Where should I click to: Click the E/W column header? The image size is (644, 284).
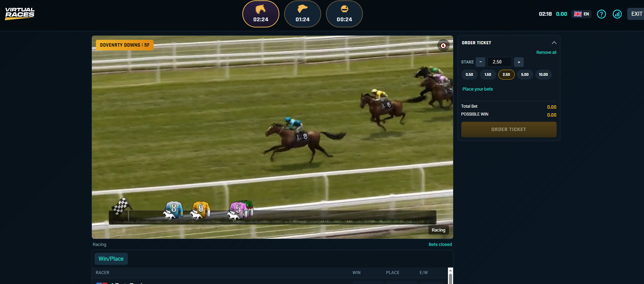click(424, 273)
